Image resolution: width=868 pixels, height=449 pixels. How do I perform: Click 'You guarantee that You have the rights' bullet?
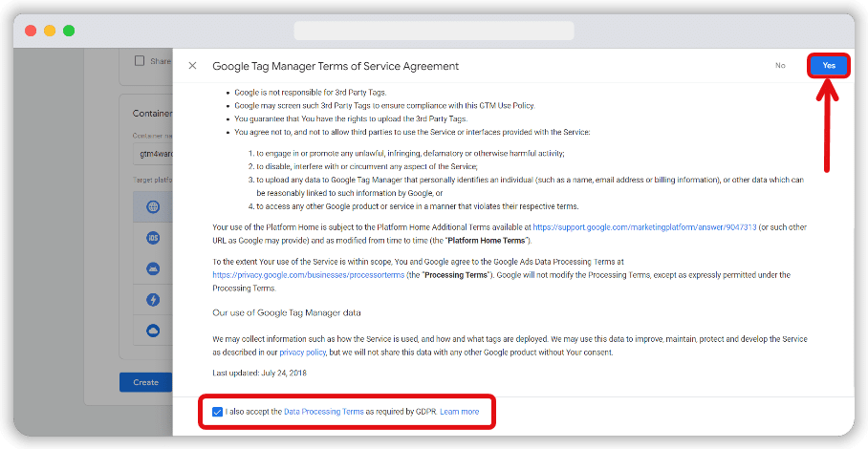point(351,118)
